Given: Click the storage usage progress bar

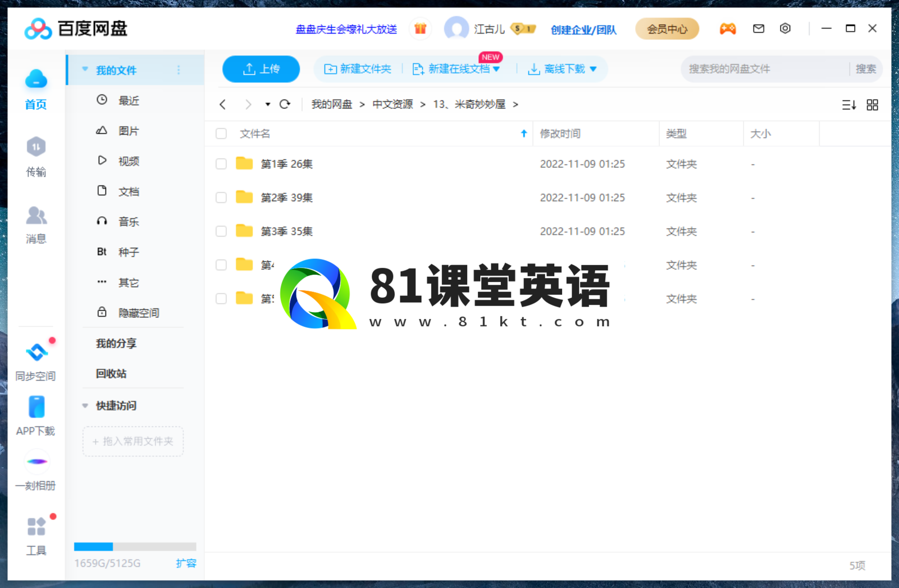Looking at the screenshot, I should 135,546.
